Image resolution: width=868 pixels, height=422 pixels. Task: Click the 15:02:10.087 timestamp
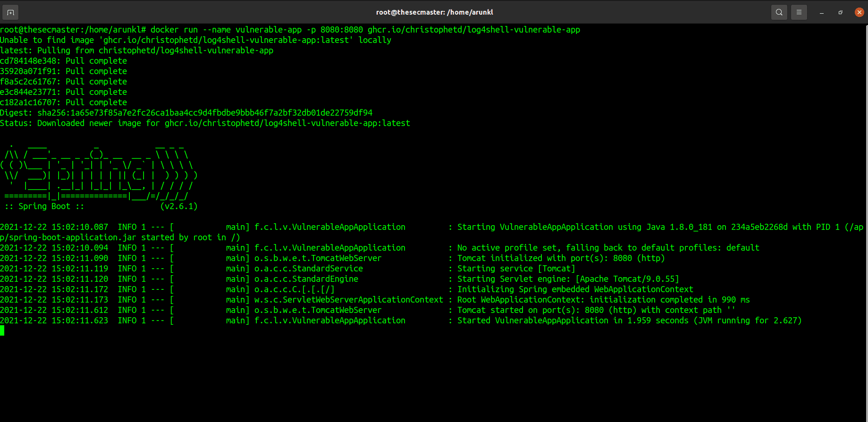click(80, 227)
